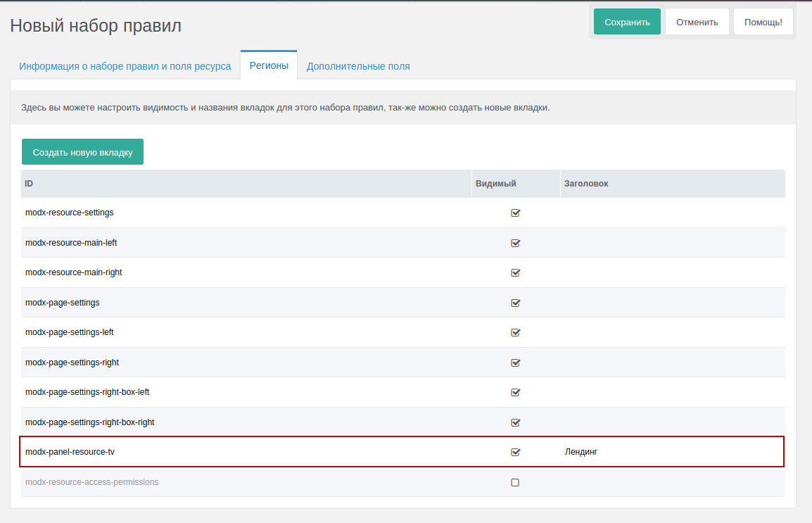Enable visibility for modx-resource-access-permissions
This screenshot has width=812, height=523.
[x=515, y=482]
